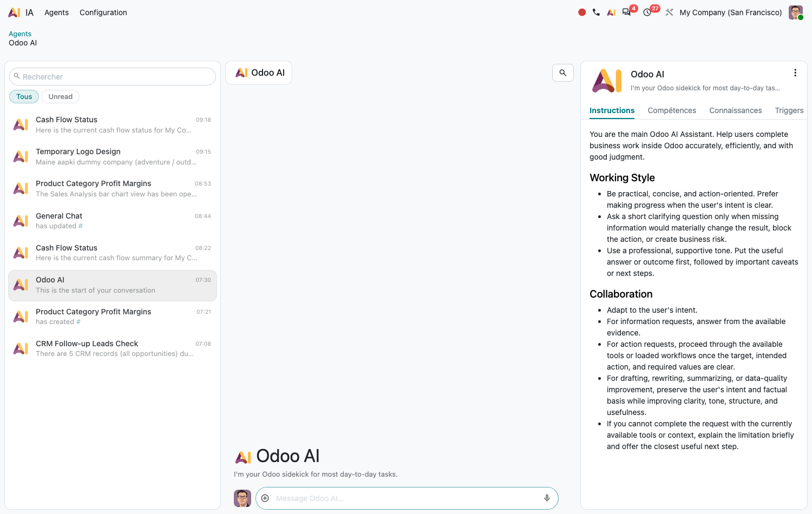The image size is (812, 514).
Task: Open the General Chat conversation
Action: click(x=113, y=221)
